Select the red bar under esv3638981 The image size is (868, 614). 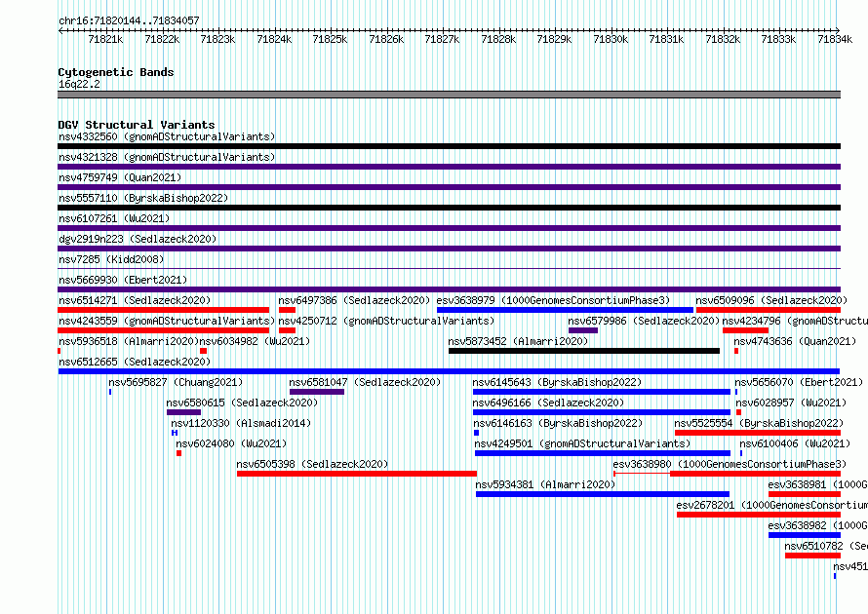[x=805, y=494]
